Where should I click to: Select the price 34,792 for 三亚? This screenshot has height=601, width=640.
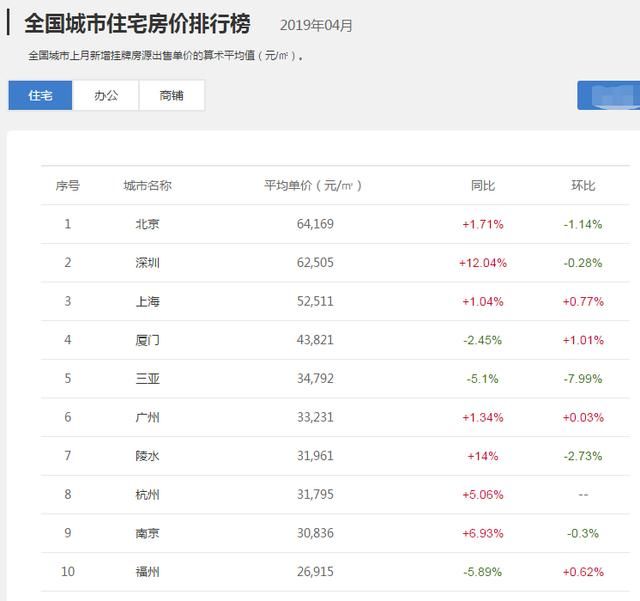315,378
